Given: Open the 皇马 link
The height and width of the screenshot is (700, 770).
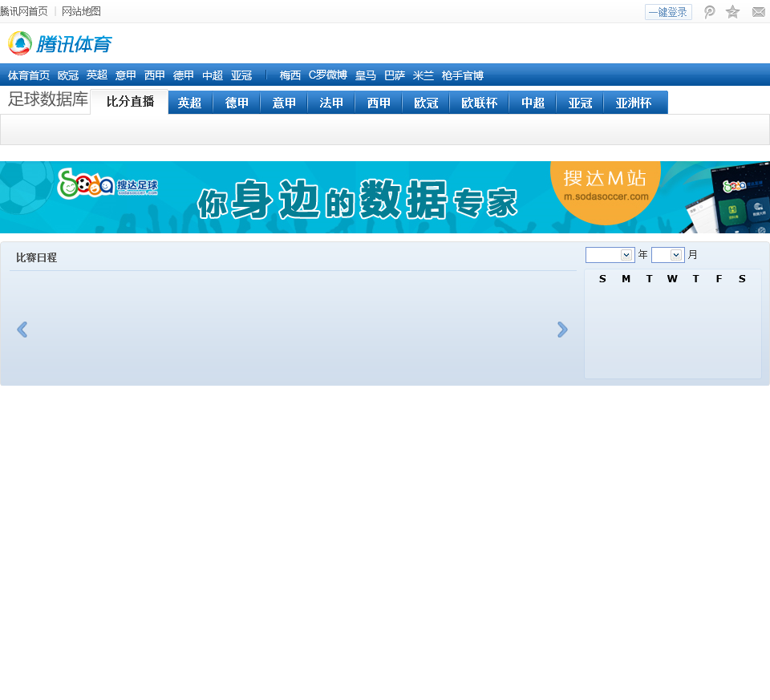Looking at the screenshot, I should [x=366, y=75].
